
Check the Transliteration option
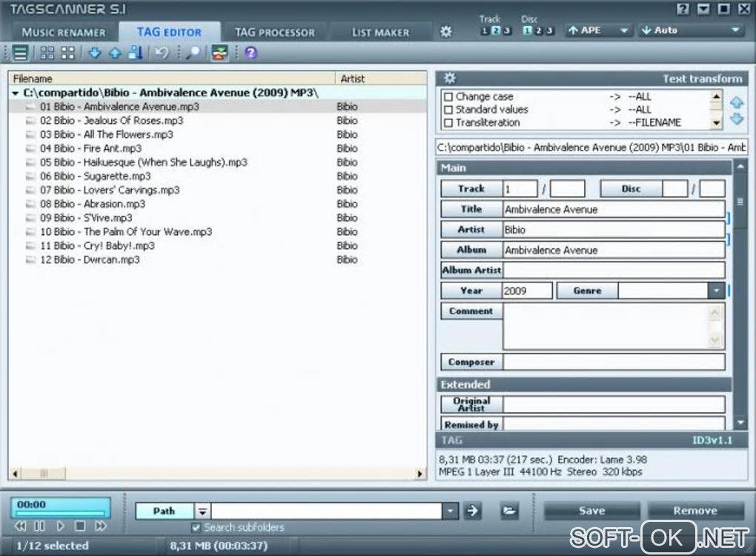[x=448, y=123]
